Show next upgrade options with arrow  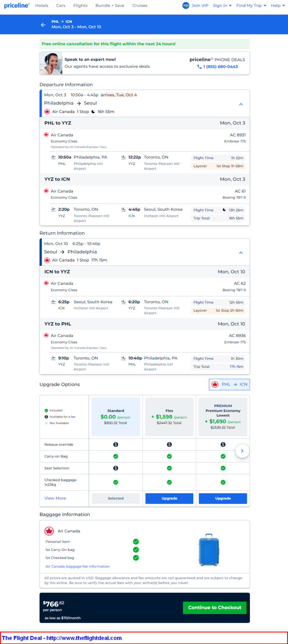(x=242, y=451)
